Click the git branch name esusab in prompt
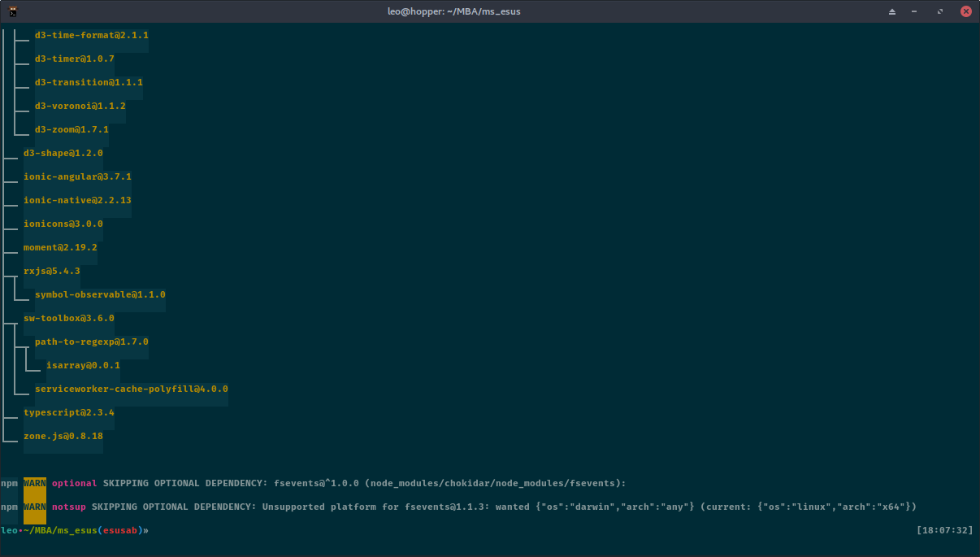Image resolution: width=980 pixels, height=557 pixels. pos(120,531)
